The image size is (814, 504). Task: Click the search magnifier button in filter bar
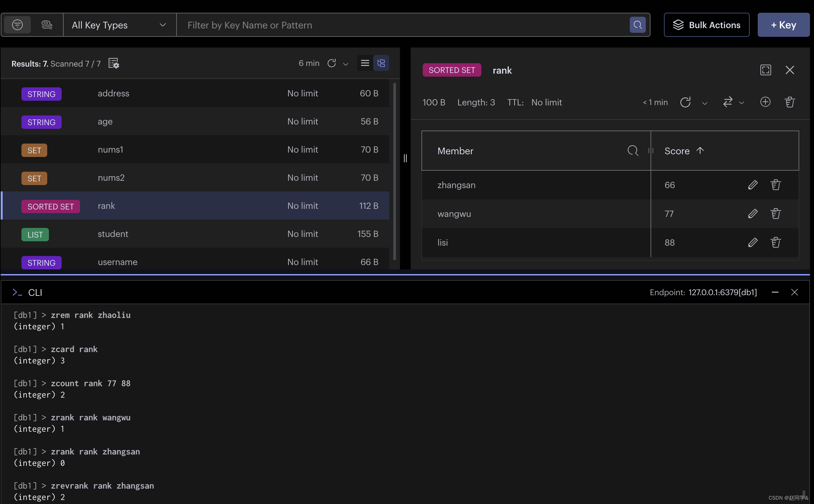tap(637, 25)
